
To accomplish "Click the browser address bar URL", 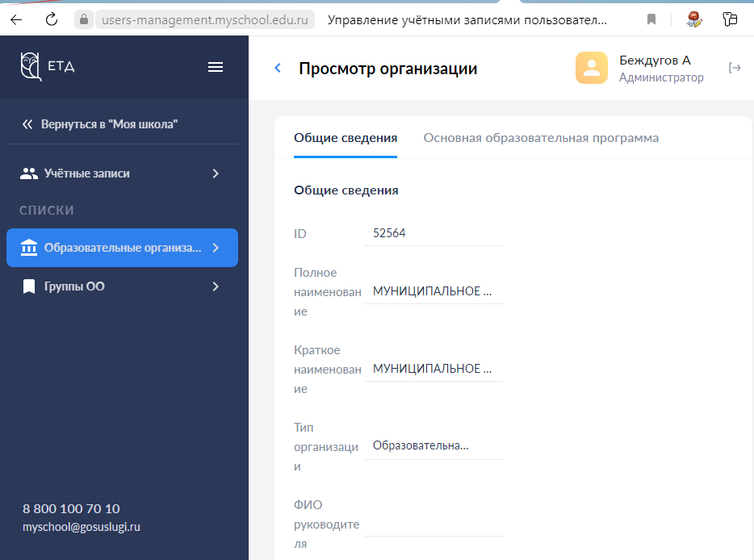I will [x=205, y=19].
